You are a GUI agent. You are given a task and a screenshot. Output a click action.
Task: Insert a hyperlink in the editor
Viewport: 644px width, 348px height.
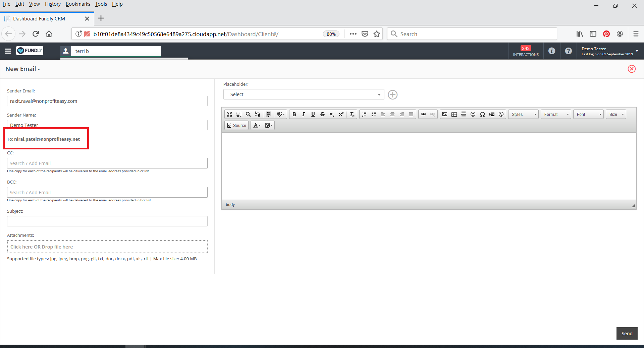[x=423, y=114]
